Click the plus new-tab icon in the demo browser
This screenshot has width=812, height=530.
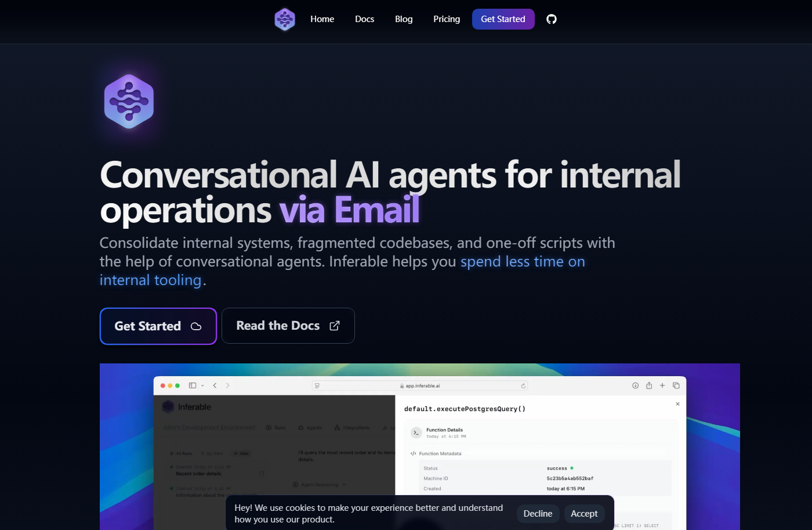(662, 385)
